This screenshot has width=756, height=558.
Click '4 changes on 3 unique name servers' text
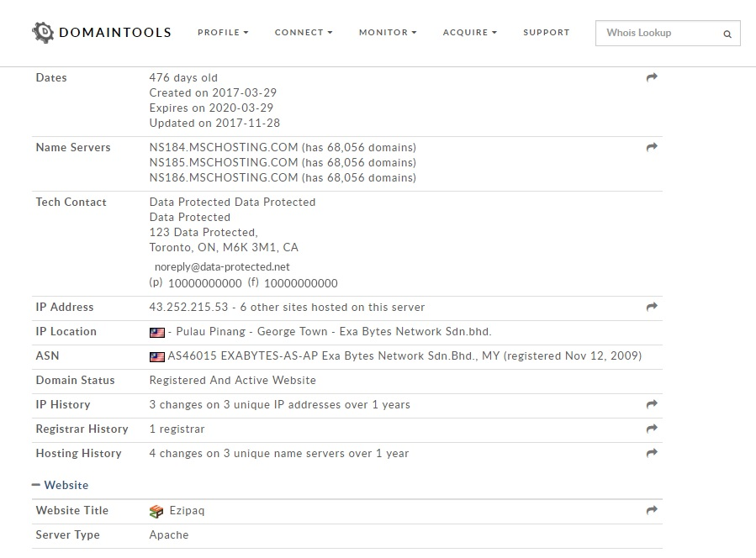pyautogui.click(x=248, y=454)
